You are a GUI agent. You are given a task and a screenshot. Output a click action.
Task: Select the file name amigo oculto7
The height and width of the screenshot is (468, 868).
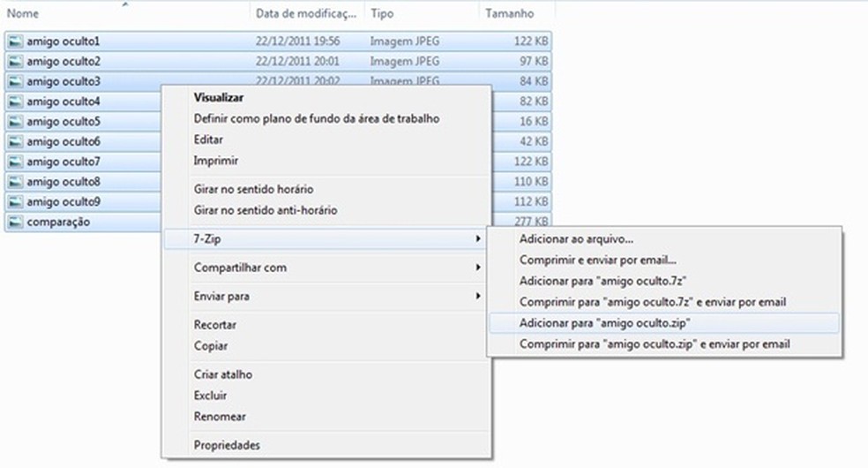[64, 162]
